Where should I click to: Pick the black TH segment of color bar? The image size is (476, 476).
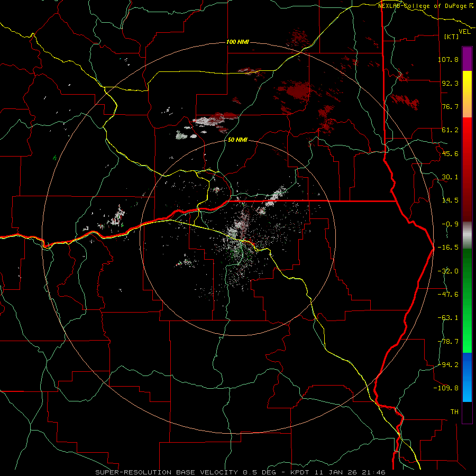point(467,412)
